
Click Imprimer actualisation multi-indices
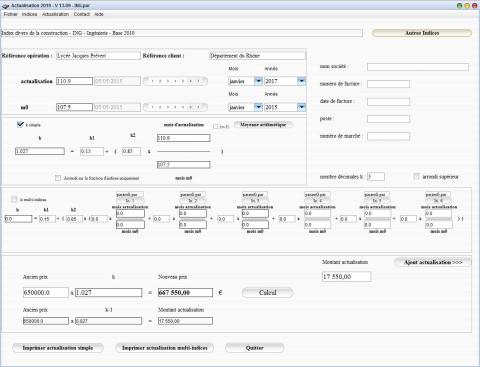coord(165,348)
